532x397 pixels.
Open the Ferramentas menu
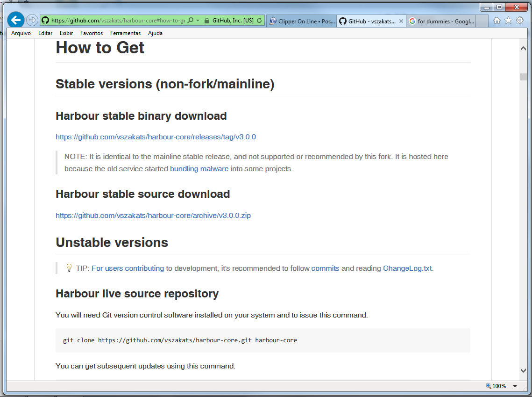[x=125, y=33]
